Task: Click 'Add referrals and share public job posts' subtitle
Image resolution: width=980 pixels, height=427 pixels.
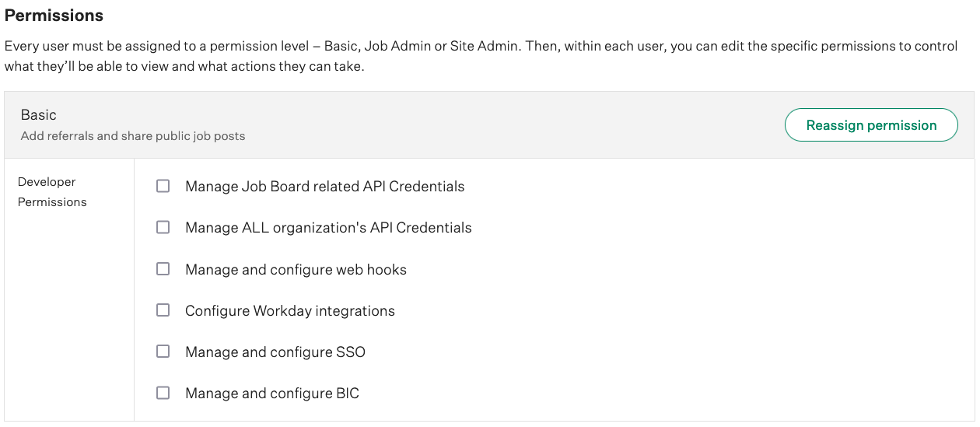Action: pos(133,136)
